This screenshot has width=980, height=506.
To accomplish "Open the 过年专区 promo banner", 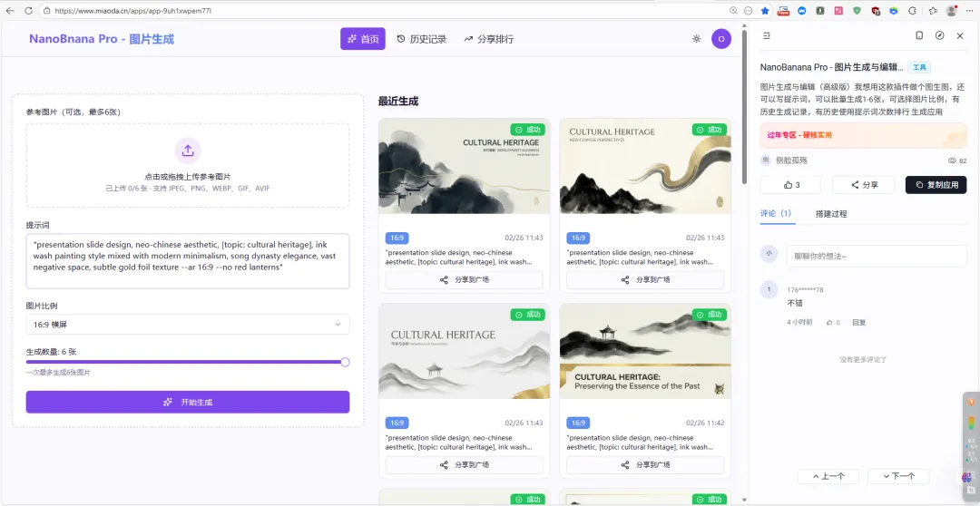I will click(863, 135).
